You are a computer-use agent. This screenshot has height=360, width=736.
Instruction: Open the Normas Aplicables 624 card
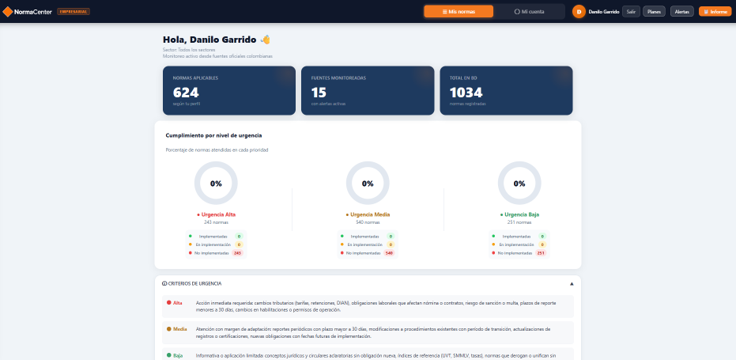click(x=229, y=90)
